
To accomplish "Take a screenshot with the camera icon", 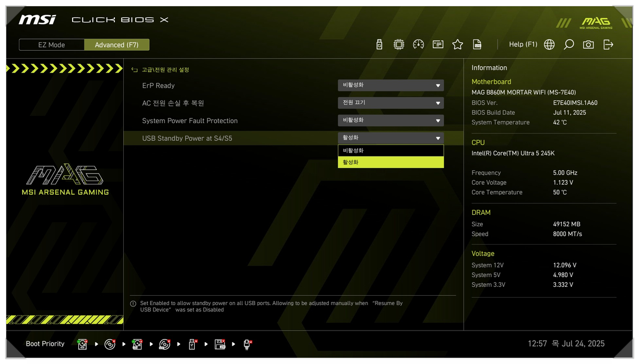I will tap(588, 45).
